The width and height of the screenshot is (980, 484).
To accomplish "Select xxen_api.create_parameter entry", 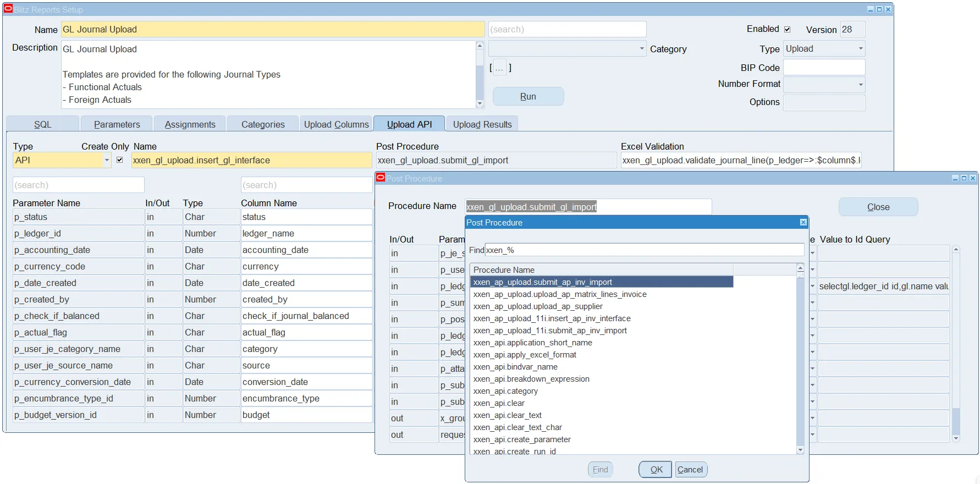I will (x=522, y=439).
